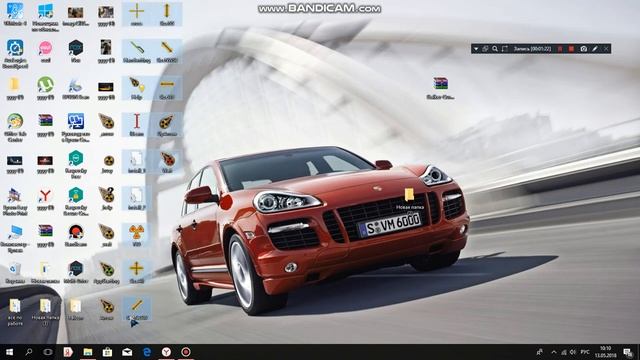Screen dimensions: 640x360
Task: Expand hidden system tray icons chevron
Action: click(554, 352)
